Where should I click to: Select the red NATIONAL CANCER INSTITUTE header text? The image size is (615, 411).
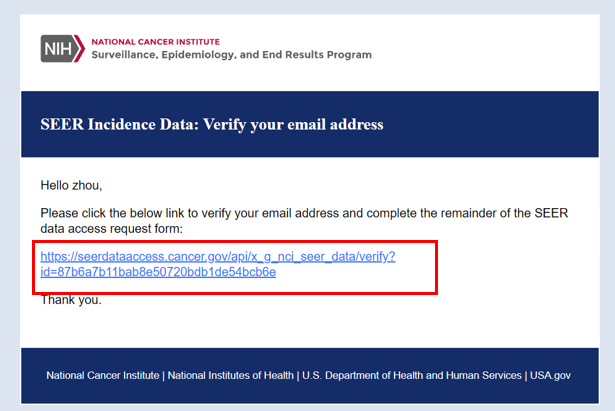[x=155, y=42]
